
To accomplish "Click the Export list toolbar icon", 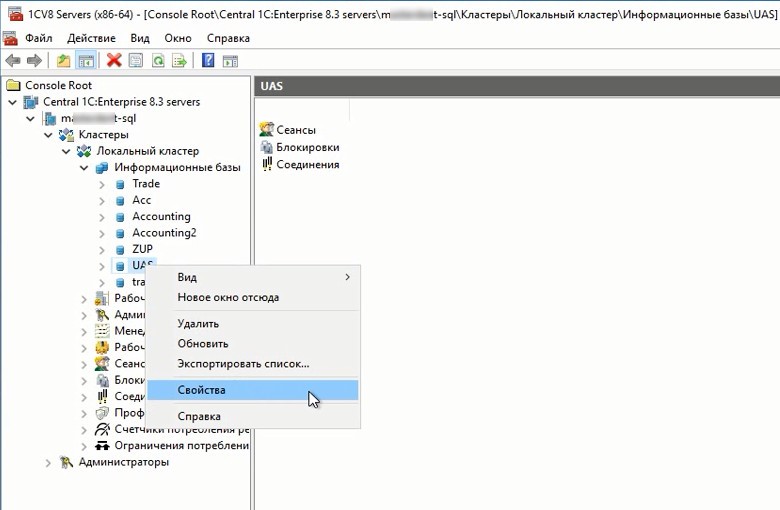I will [x=179, y=61].
